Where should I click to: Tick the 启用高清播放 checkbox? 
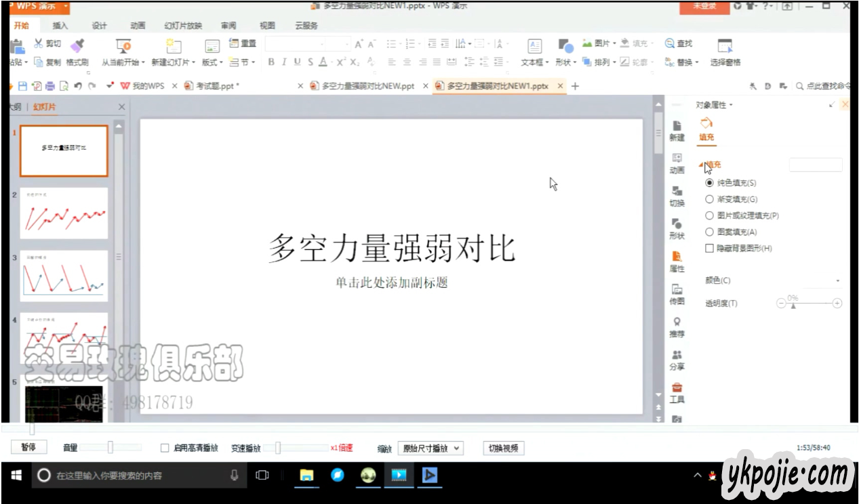165,448
